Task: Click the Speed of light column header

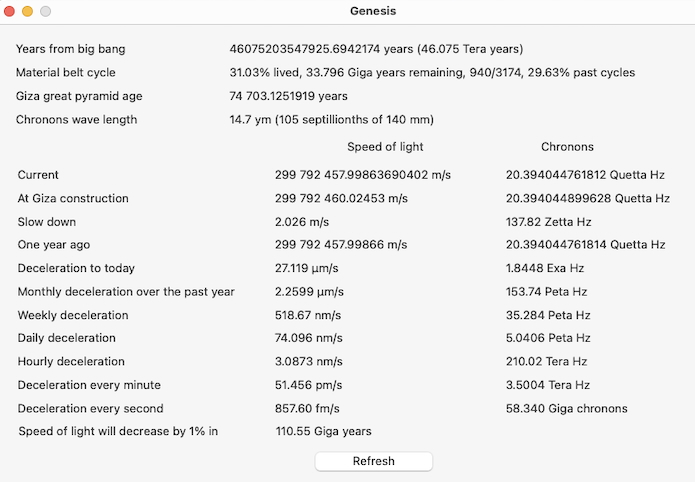Action: click(x=385, y=147)
